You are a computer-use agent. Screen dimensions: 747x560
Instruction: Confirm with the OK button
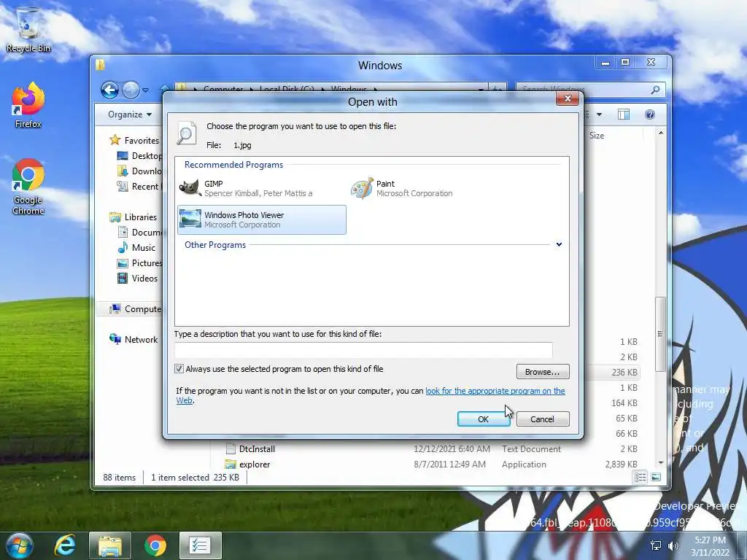(484, 419)
